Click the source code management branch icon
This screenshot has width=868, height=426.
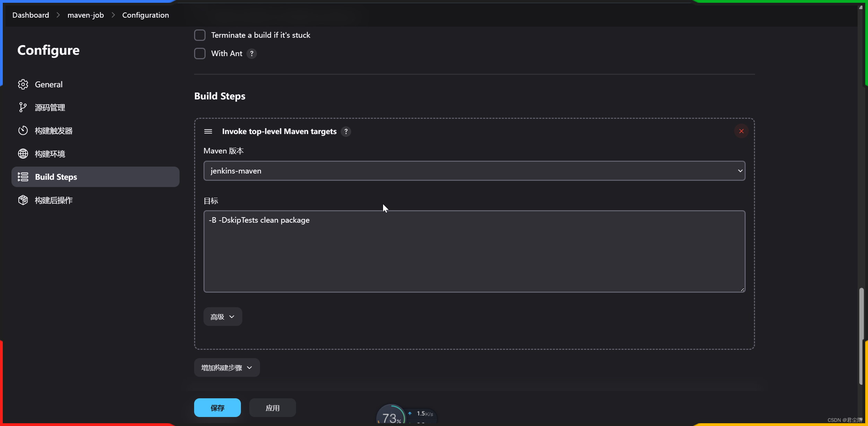(23, 107)
